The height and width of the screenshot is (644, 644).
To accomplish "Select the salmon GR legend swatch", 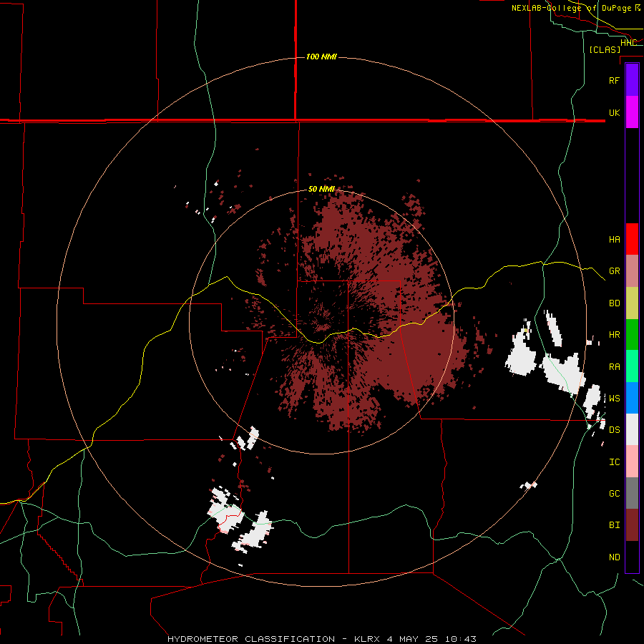I will (x=632, y=271).
